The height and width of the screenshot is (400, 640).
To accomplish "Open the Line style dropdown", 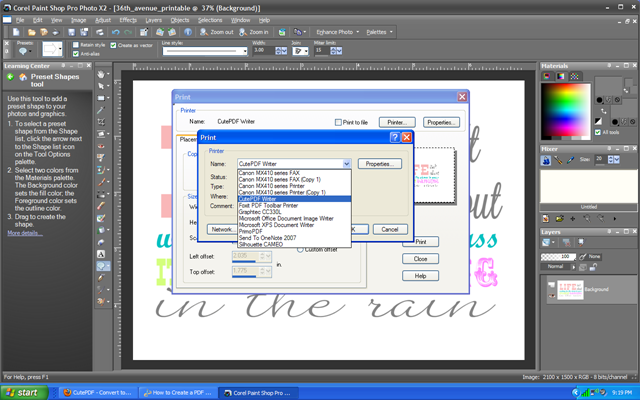I will coord(205,51).
